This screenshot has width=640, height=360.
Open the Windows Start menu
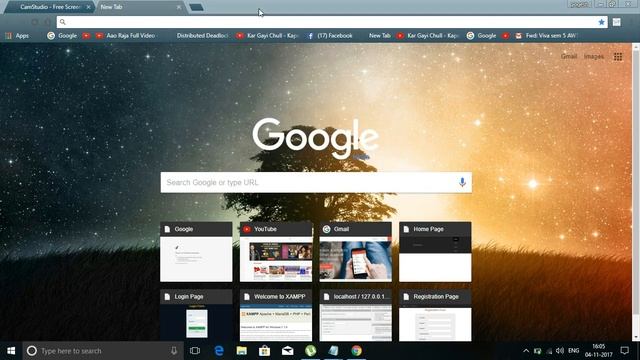[11, 351]
